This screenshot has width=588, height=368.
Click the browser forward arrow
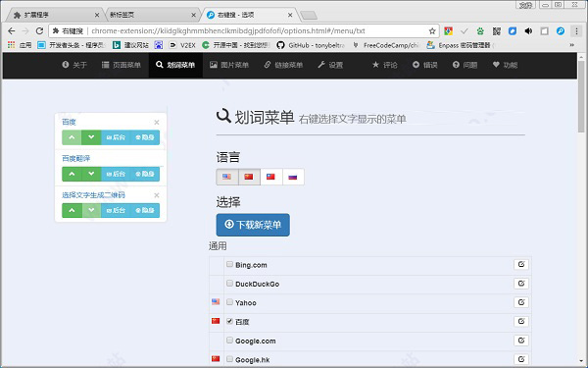(25, 31)
